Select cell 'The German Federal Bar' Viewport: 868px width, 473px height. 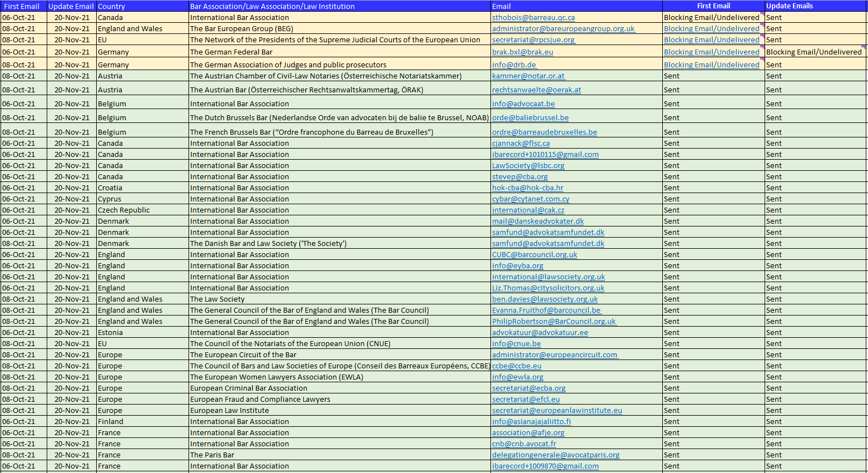pyautogui.click(x=340, y=52)
